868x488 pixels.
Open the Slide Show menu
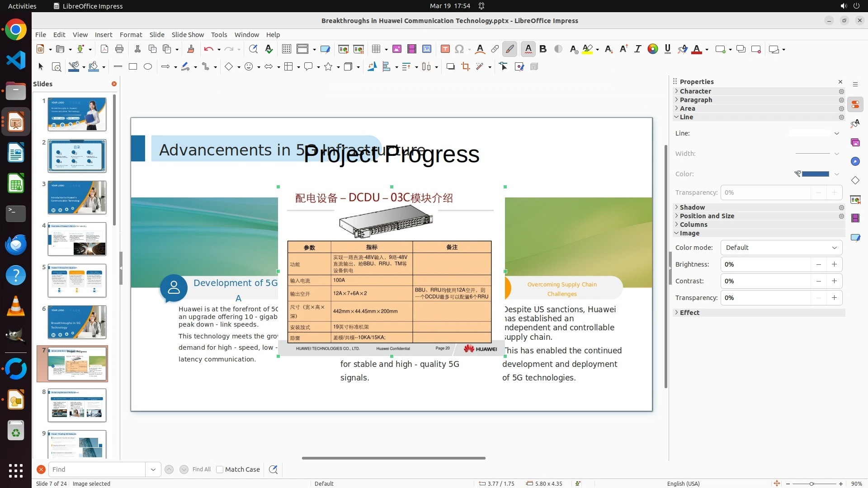[x=188, y=35]
